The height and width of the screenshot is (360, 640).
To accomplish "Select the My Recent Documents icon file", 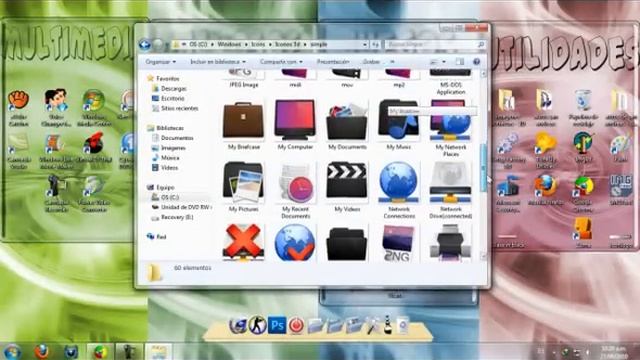I will coord(295,191).
